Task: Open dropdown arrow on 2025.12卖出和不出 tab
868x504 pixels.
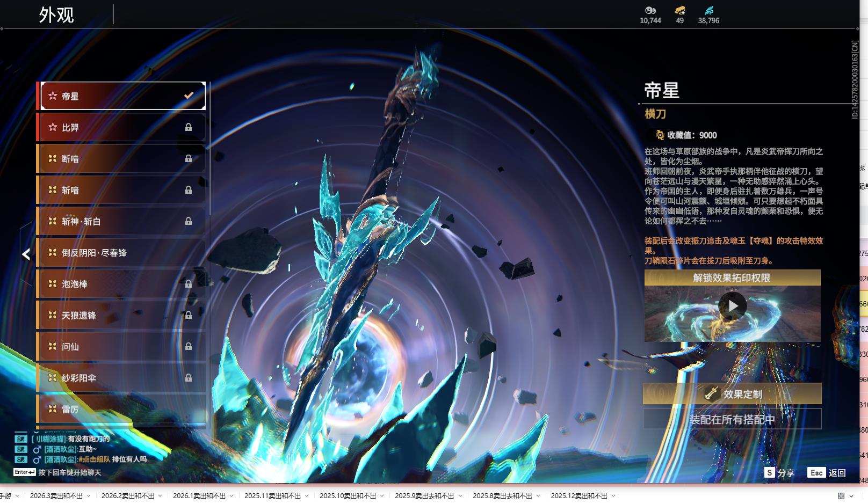Action: click(x=613, y=495)
